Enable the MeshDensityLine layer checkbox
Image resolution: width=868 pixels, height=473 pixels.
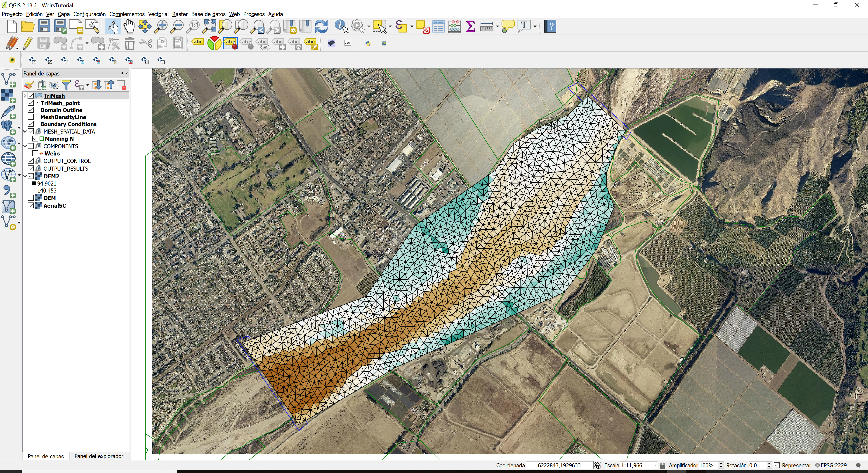click(31, 117)
